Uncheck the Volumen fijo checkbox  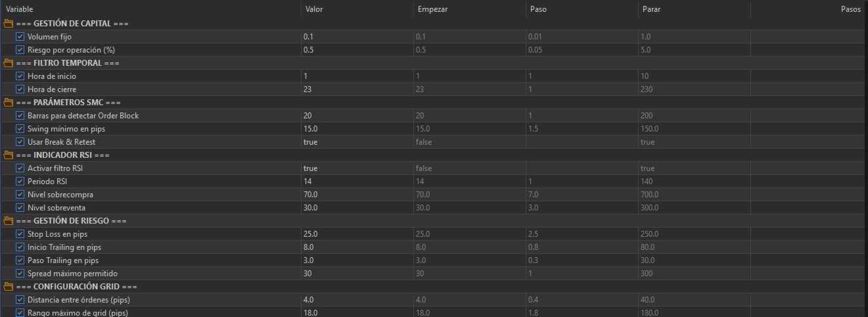[x=20, y=37]
